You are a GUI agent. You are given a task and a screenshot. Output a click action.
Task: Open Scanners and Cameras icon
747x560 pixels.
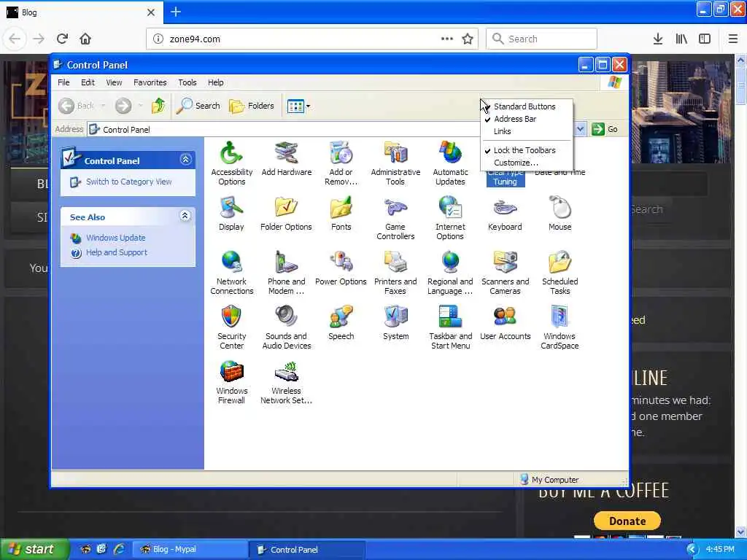coord(505,273)
